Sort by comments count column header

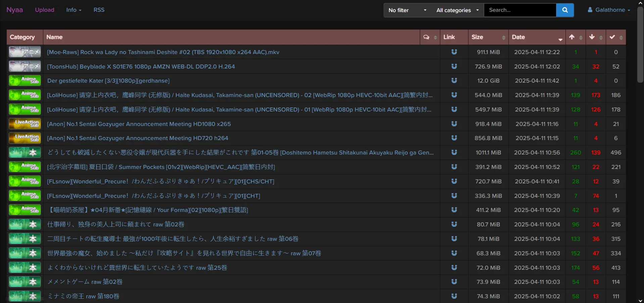[430, 37]
